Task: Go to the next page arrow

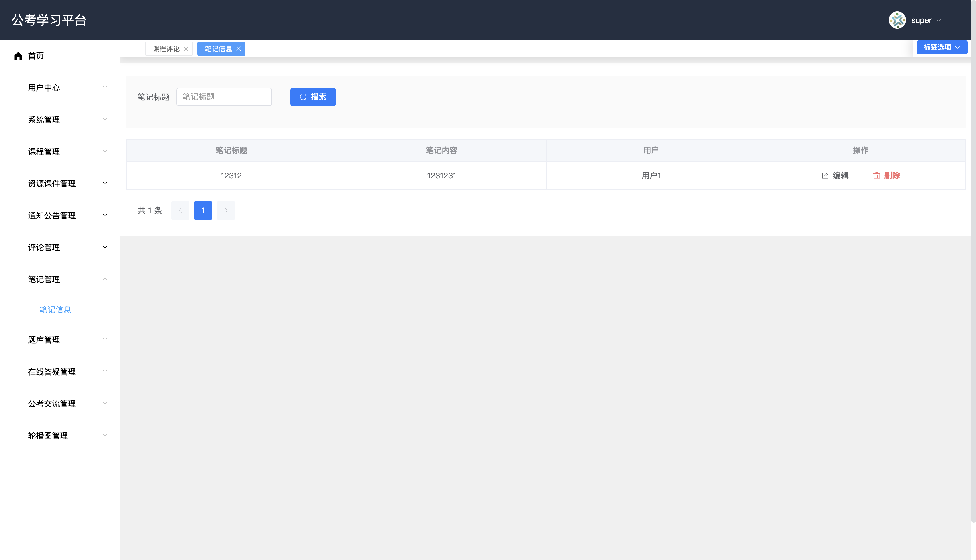Action: click(x=226, y=210)
